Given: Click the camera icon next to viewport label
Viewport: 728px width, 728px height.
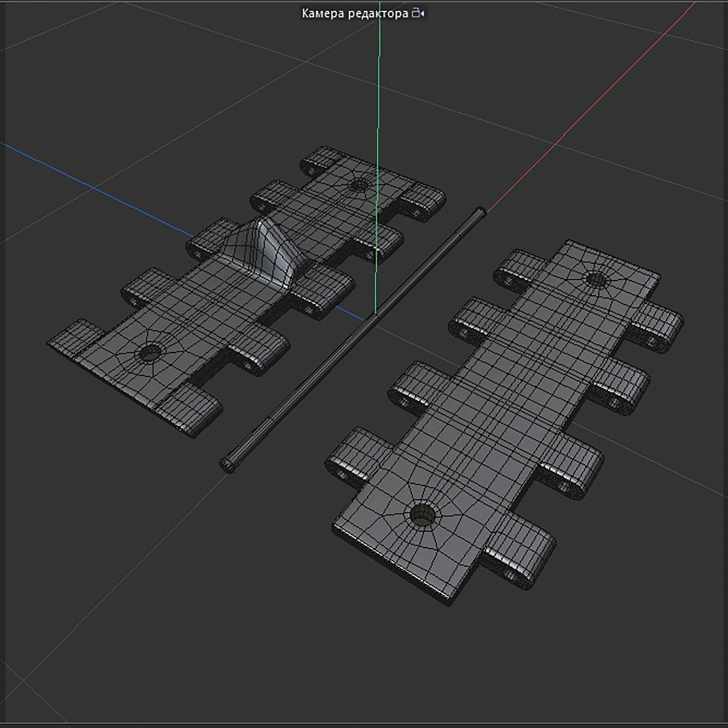Looking at the screenshot, I should point(415,13).
